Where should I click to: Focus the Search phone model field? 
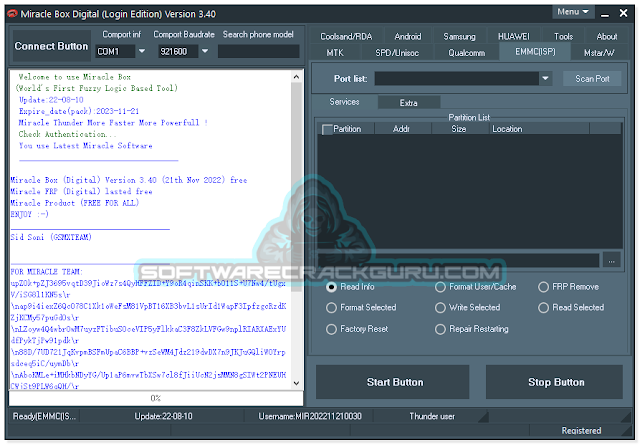[258, 51]
